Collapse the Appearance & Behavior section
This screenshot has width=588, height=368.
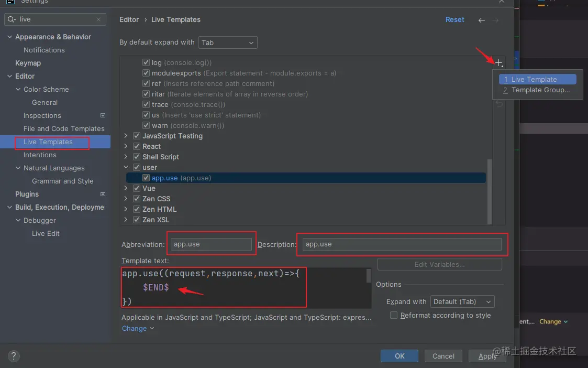(x=10, y=37)
